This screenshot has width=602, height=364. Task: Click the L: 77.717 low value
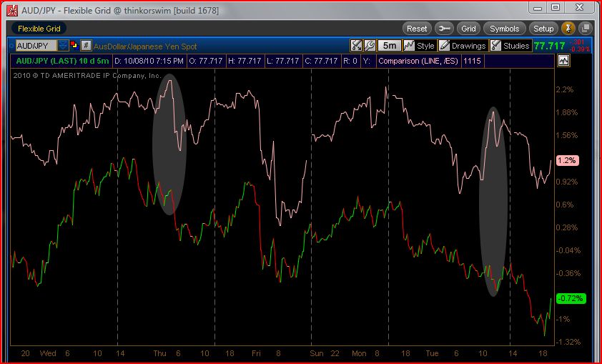pyautogui.click(x=283, y=61)
